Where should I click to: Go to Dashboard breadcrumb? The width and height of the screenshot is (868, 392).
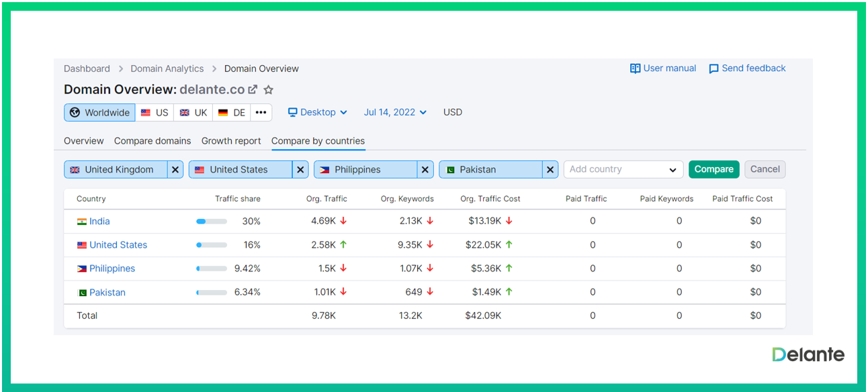87,68
